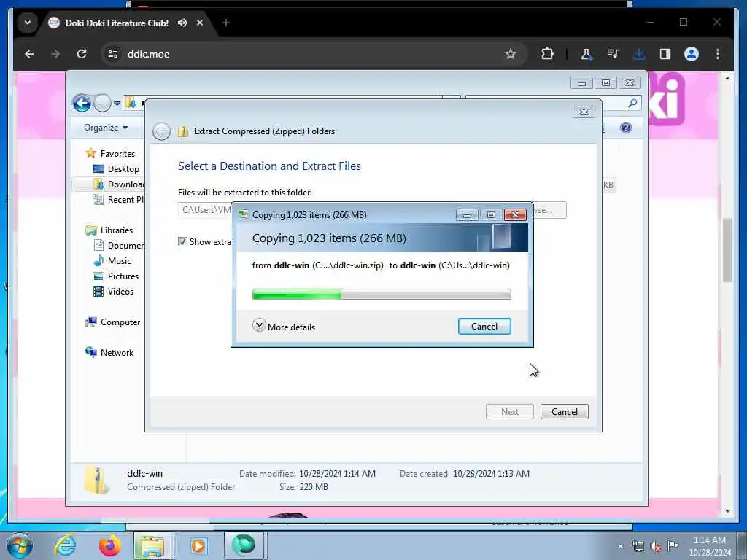Reload the ddlc.moe page
This screenshot has width=747, height=560.
(x=82, y=54)
